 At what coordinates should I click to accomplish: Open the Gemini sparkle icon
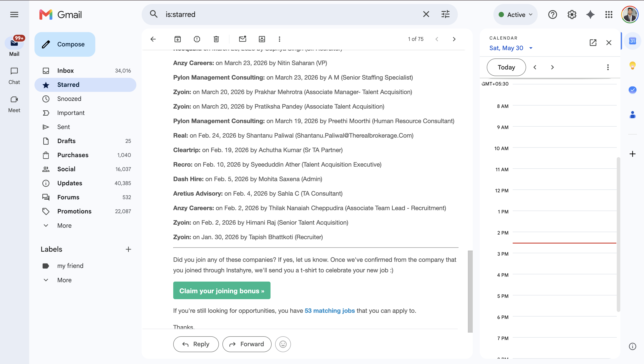[590, 15]
